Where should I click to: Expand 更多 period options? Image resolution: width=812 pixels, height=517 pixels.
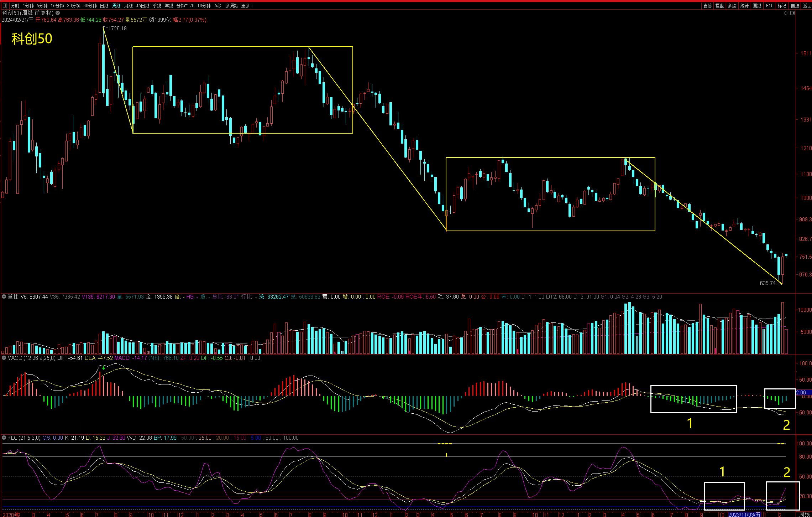[x=247, y=6]
